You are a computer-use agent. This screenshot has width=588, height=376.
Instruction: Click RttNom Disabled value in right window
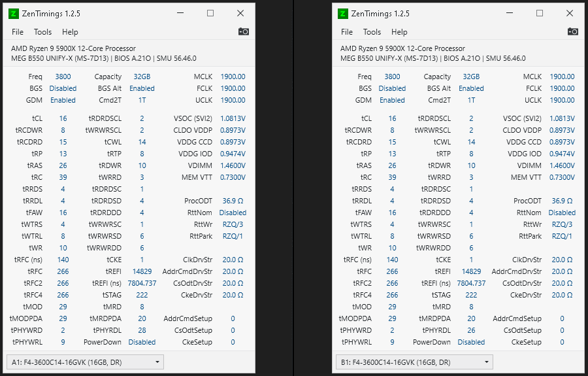click(562, 213)
